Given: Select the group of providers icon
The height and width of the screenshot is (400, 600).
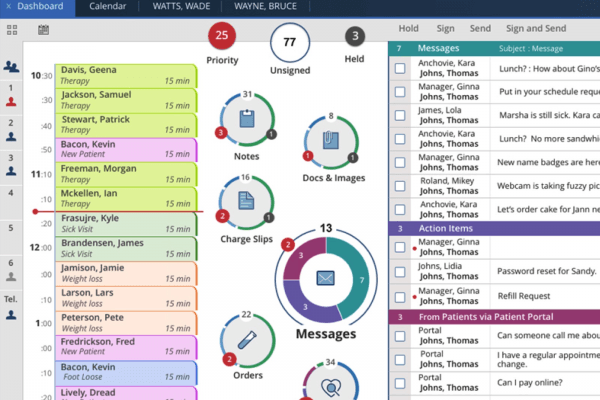Looking at the screenshot, I should point(11,67).
